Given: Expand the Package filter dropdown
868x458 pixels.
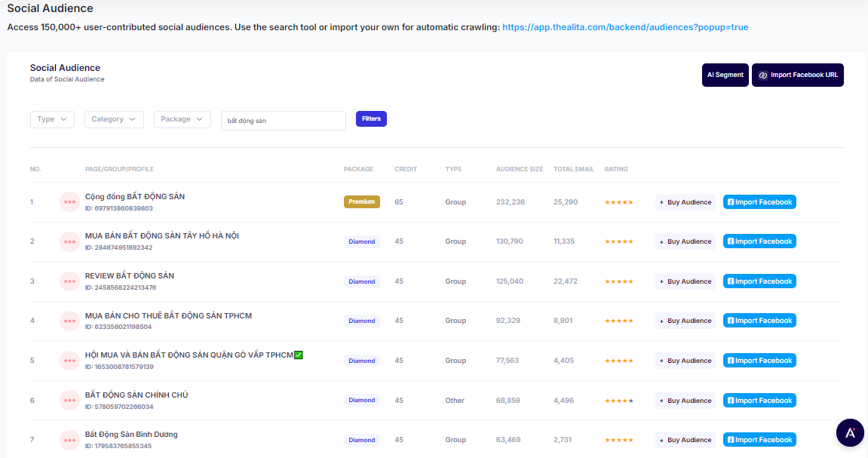Looking at the screenshot, I should pos(182,119).
